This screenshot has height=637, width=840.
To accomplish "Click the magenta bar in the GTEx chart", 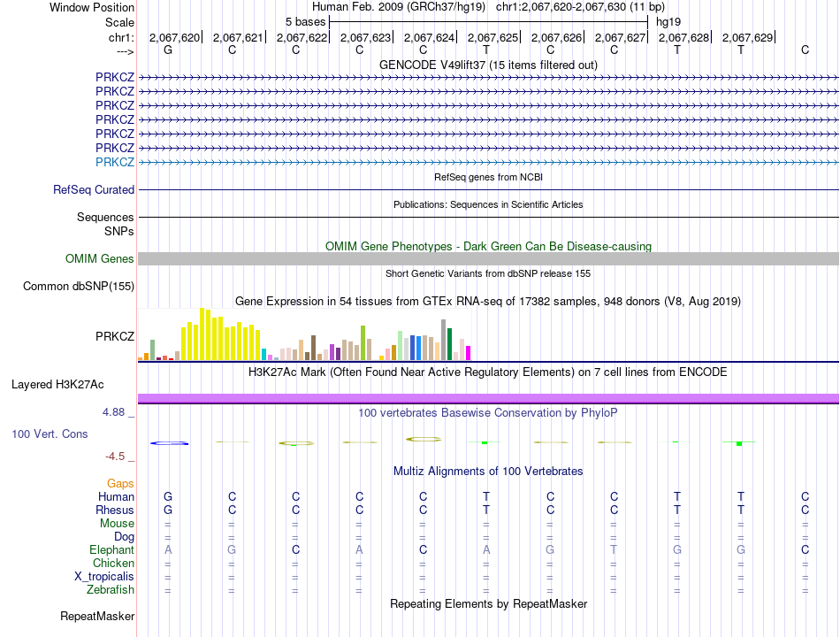I will (x=469, y=353).
